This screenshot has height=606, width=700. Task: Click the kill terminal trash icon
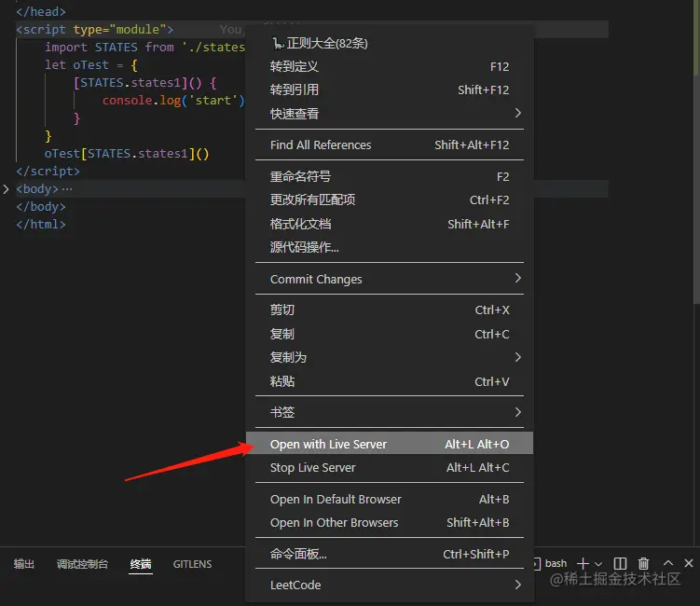(643, 563)
